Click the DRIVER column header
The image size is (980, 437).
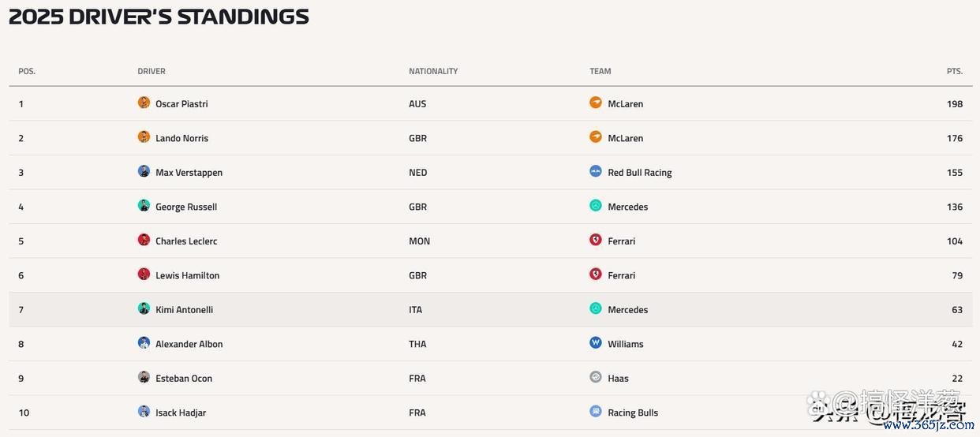[x=151, y=71]
